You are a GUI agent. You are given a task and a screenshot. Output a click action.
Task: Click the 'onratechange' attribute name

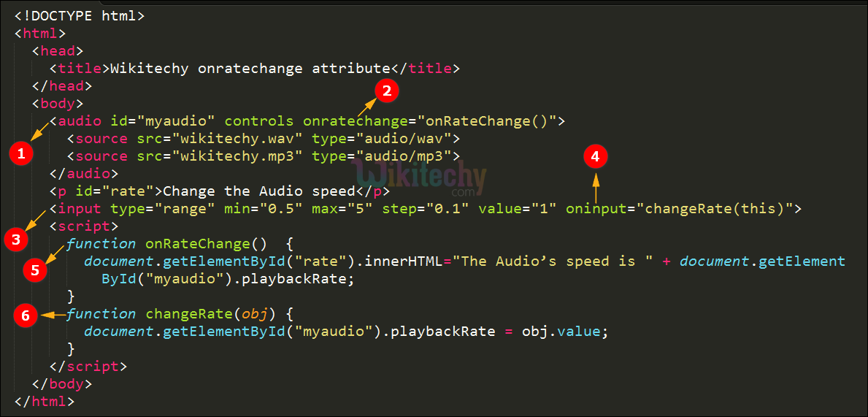click(x=355, y=120)
